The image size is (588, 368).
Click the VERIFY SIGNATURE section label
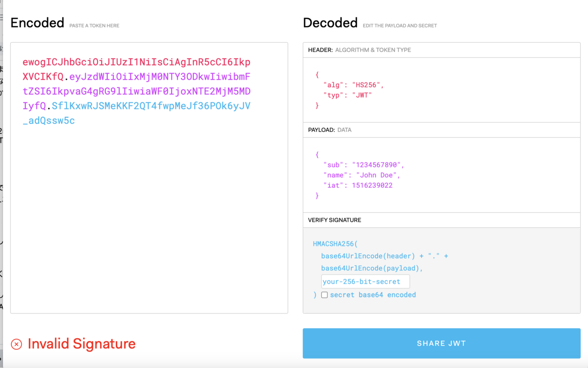[335, 220]
